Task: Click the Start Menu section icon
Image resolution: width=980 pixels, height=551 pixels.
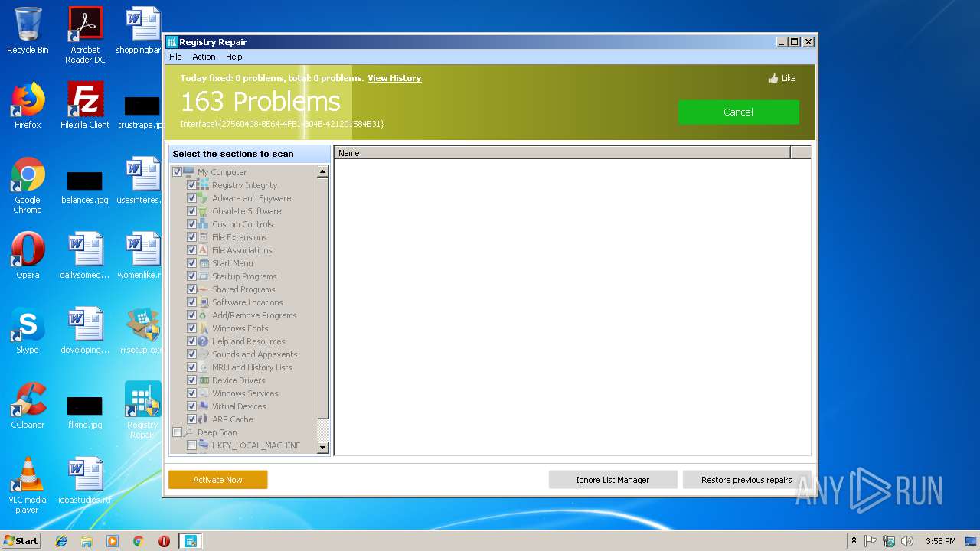Action: click(x=204, y=263)
